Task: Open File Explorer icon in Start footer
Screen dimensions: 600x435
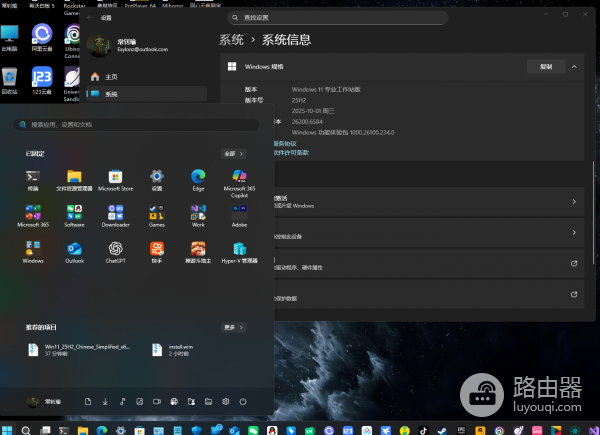Action: (x=209, y=401)
